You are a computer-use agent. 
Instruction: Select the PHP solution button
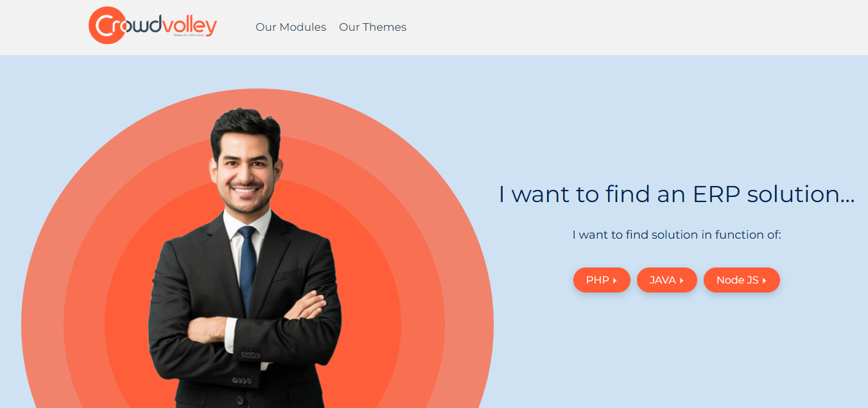point(602,280)
